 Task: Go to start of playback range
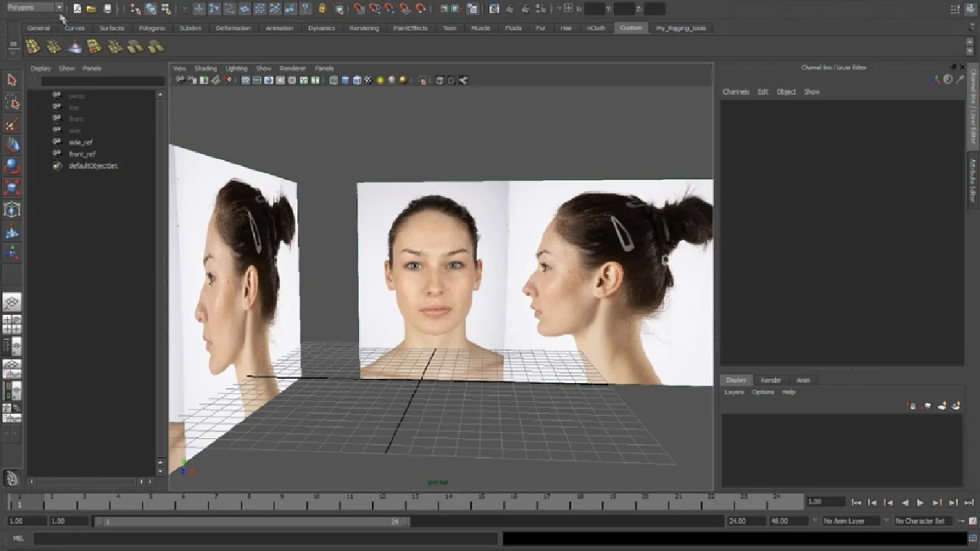856,503
